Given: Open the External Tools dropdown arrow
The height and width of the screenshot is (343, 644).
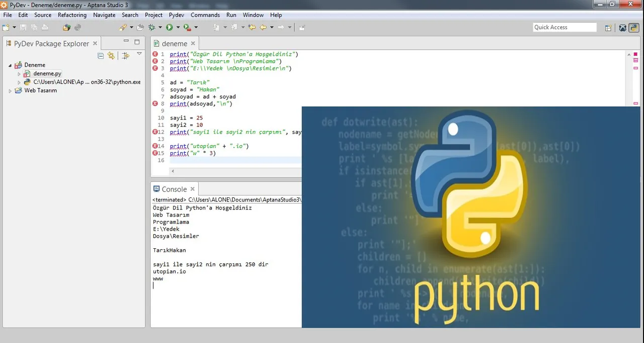Looking at the screenshot, I should click(x=196, y=27).
